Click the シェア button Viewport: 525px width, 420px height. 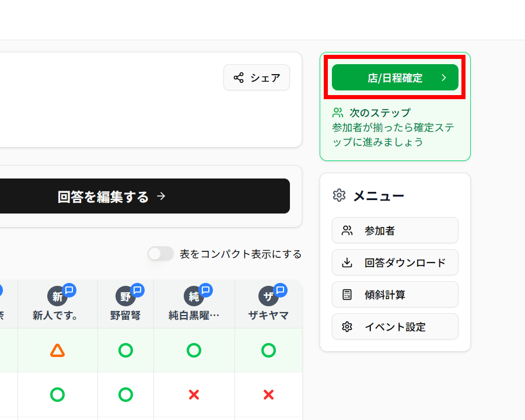pos(257,78)
